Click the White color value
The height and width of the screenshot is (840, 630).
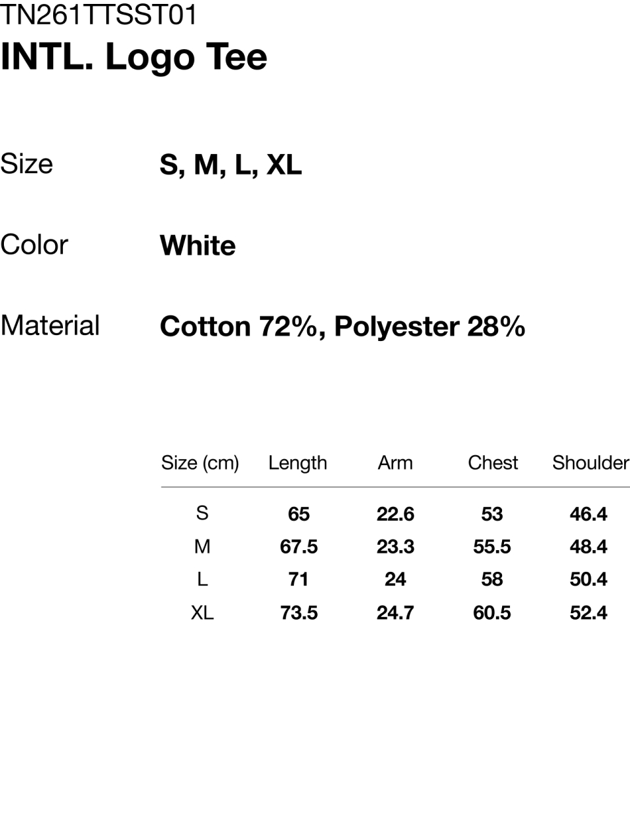pyautogui.click(x=198, y=246)
